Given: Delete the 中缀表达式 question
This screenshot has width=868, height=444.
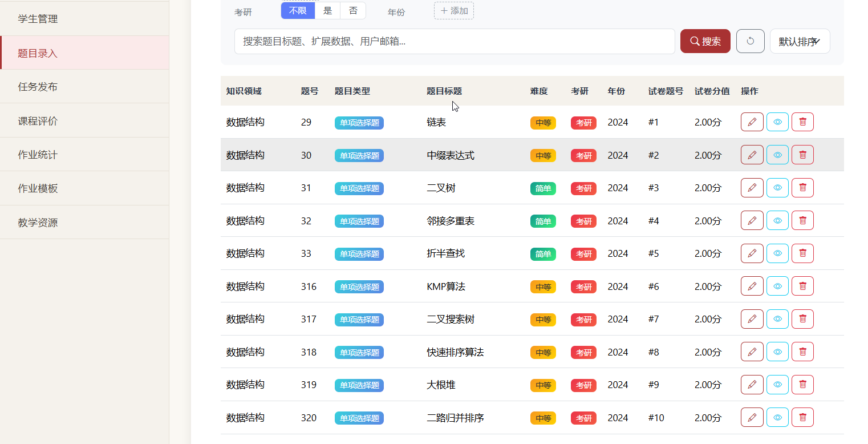Looking at the screenshot, I should (x=802, y=155).
